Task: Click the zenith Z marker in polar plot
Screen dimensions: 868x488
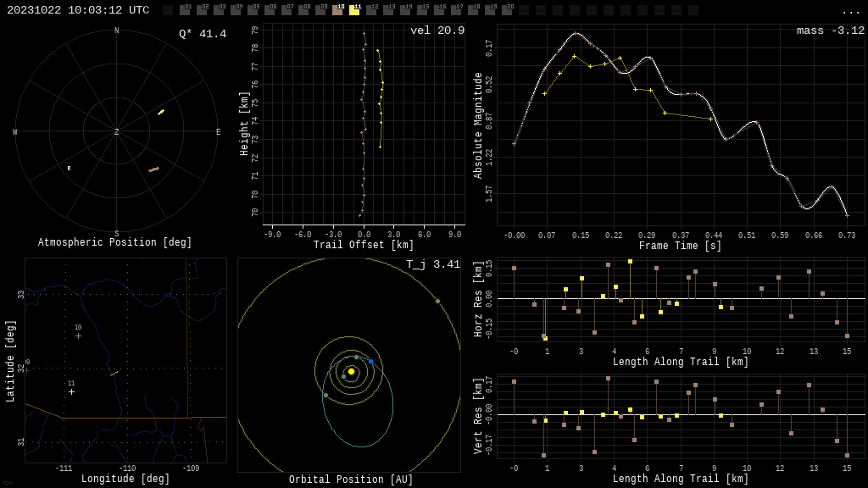Action: [x=116, y=132]
